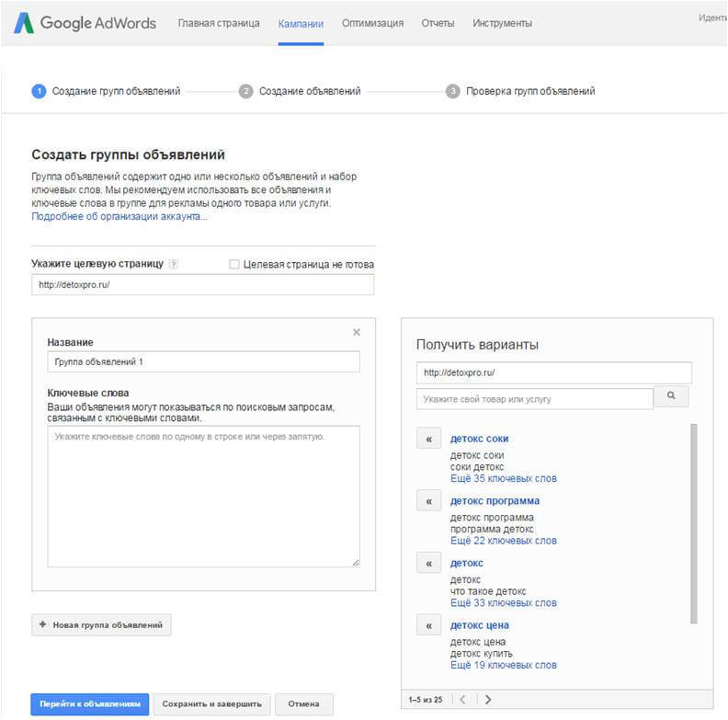Expand 'Ещё 22 ключевых слов' list
The width and height of the screenshot is (728, 720).
[503, 541]
